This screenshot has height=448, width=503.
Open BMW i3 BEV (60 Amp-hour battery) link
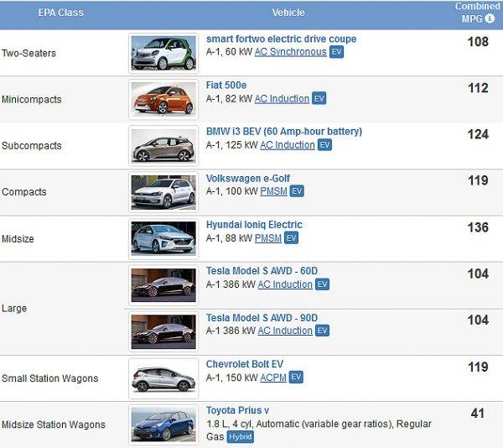pos(284,132)
